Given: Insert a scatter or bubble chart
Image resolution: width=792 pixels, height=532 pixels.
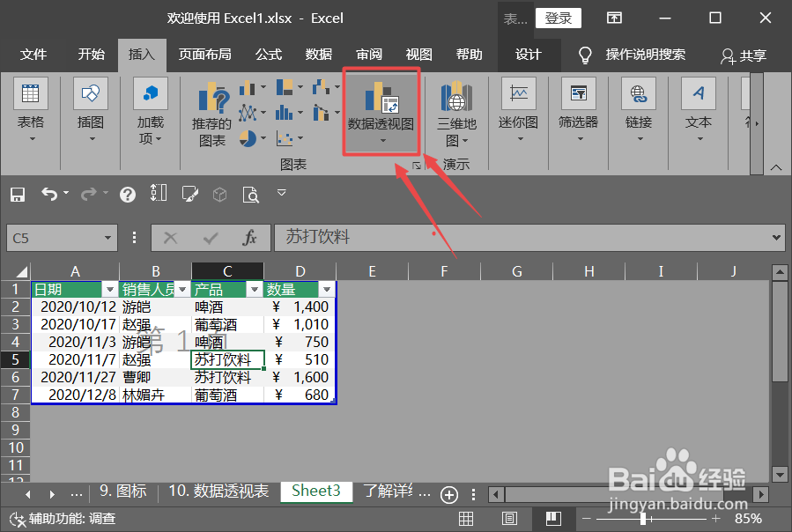Looking at the screenshot, I should (x=290, y=137).
